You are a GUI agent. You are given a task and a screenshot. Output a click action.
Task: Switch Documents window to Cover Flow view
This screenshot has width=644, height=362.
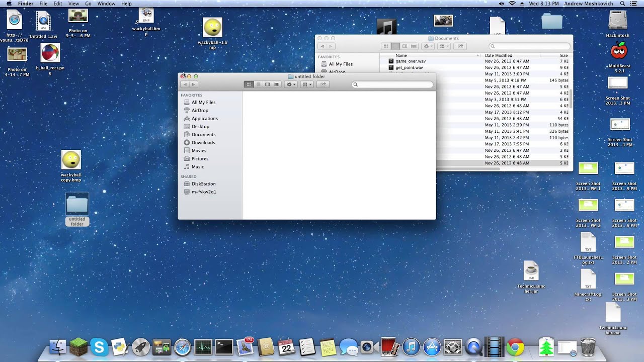tap(414, 46)
